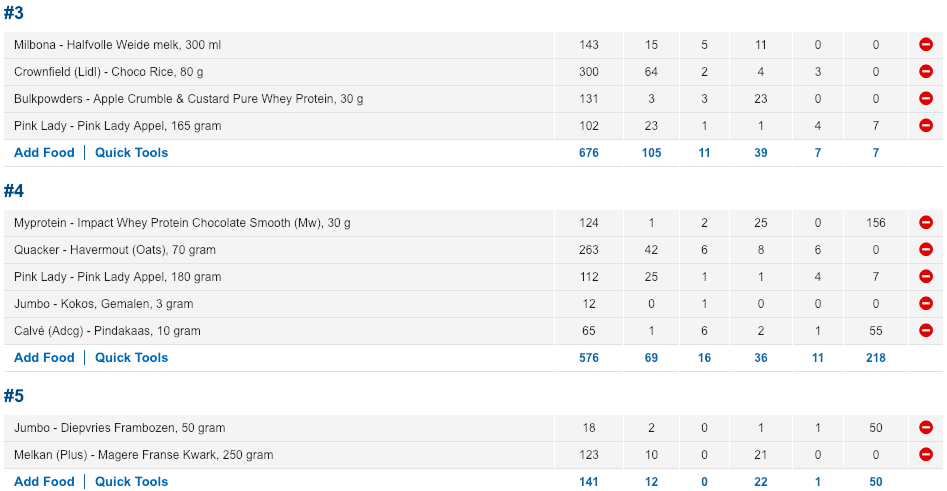Remove Pink Lady Appel 180 gram
947x491 pixels.
(x=926, y=277)
